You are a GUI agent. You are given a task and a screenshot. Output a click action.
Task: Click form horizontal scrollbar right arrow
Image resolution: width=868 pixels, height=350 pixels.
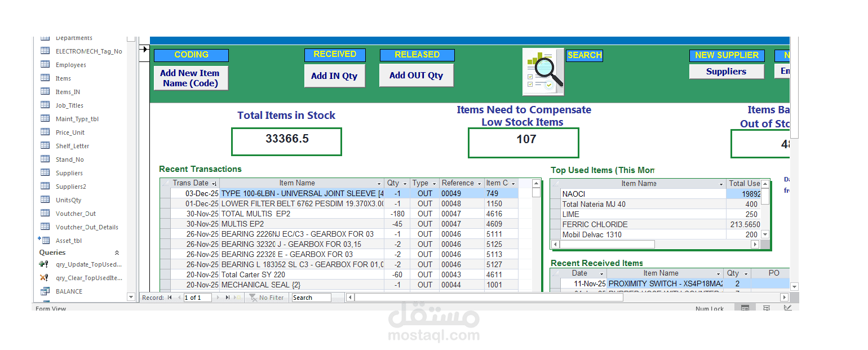pos(784,298)
